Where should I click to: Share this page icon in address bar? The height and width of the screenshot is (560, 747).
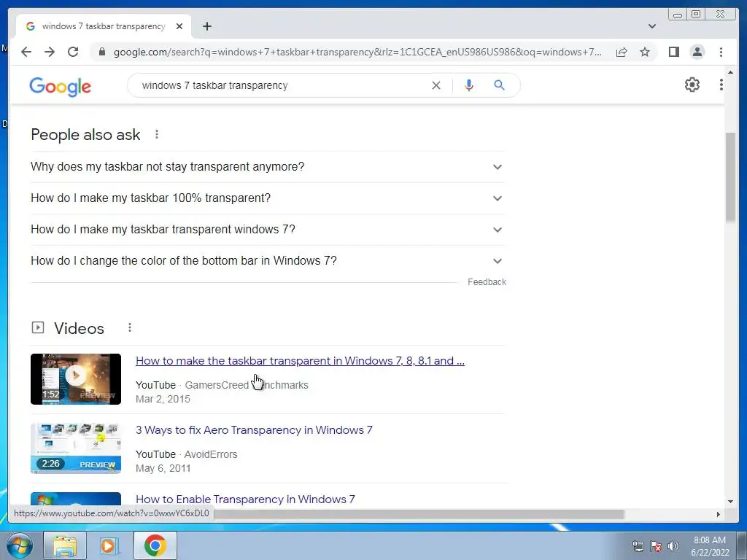point(622,52)
